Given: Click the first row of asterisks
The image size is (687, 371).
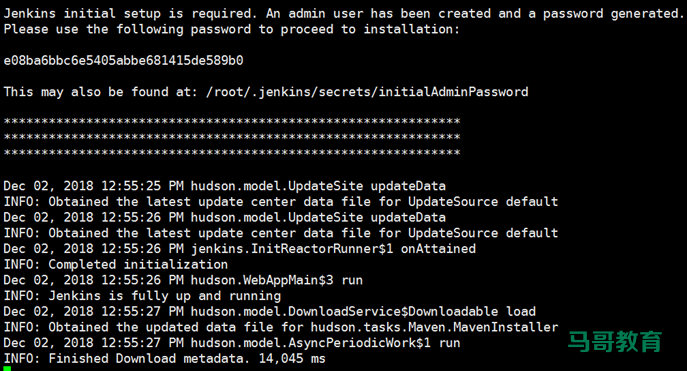Looking at the screenshot, I should tap(232, 121).
